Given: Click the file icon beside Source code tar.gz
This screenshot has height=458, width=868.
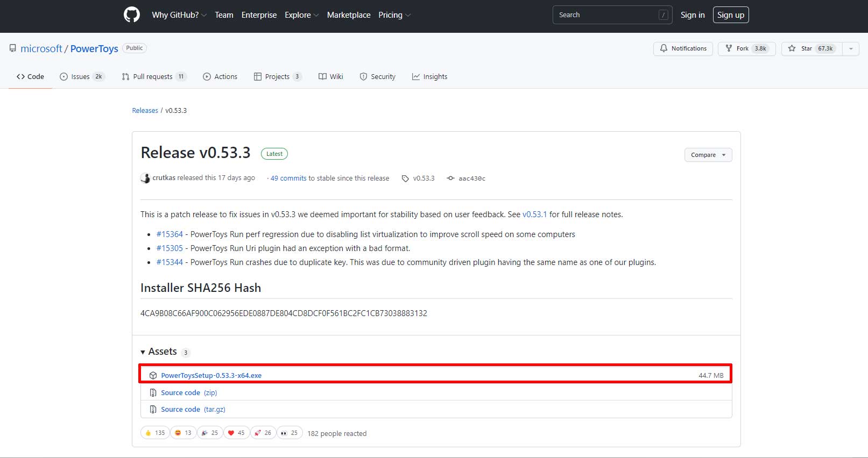Looking at the screenshot, I should pyautogui.click(x=153, y=409).
